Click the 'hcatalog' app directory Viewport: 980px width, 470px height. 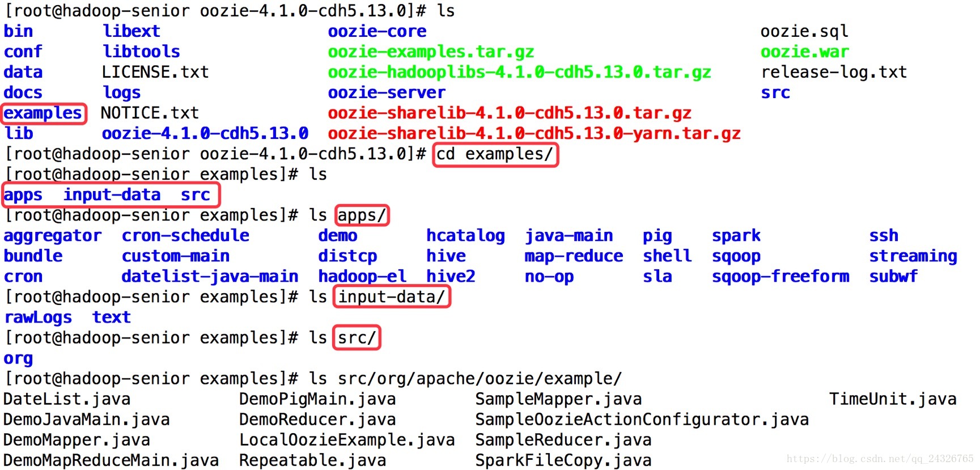465,235
